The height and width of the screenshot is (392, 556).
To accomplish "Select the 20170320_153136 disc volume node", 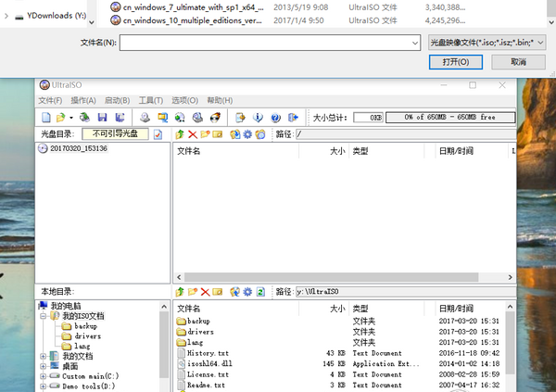I will coord(79,148).
